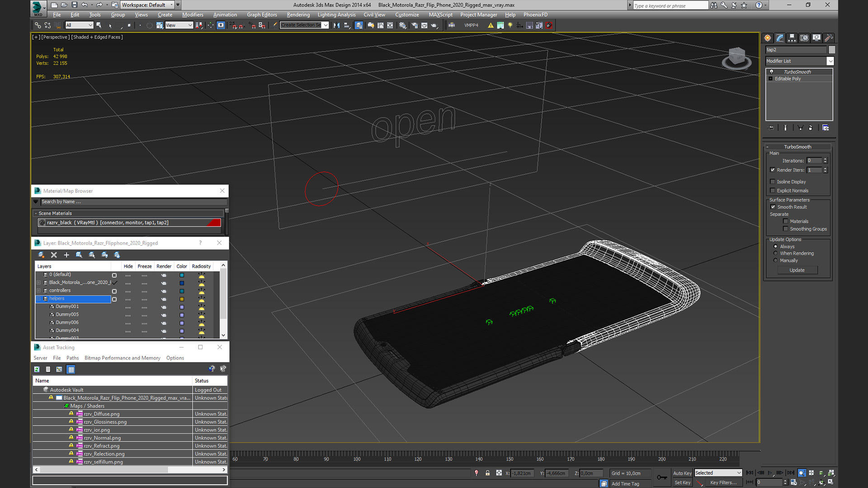Select Table View icon in Asset Tracking
Viewport: 868px width, 488px height.
(x=71, y=369)
